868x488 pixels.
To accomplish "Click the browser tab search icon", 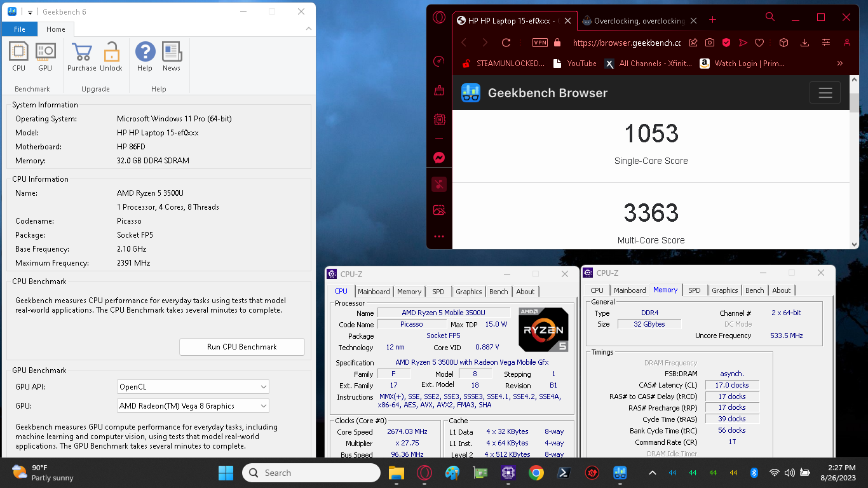I will [x=770, y=17].
